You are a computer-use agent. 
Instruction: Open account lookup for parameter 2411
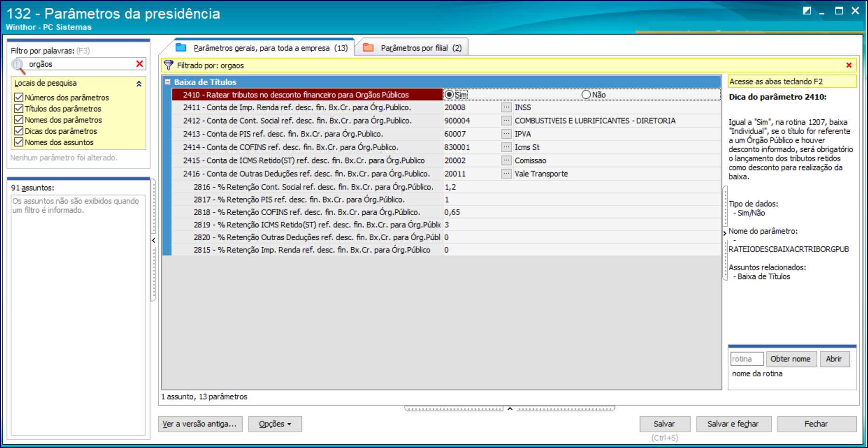506,107
